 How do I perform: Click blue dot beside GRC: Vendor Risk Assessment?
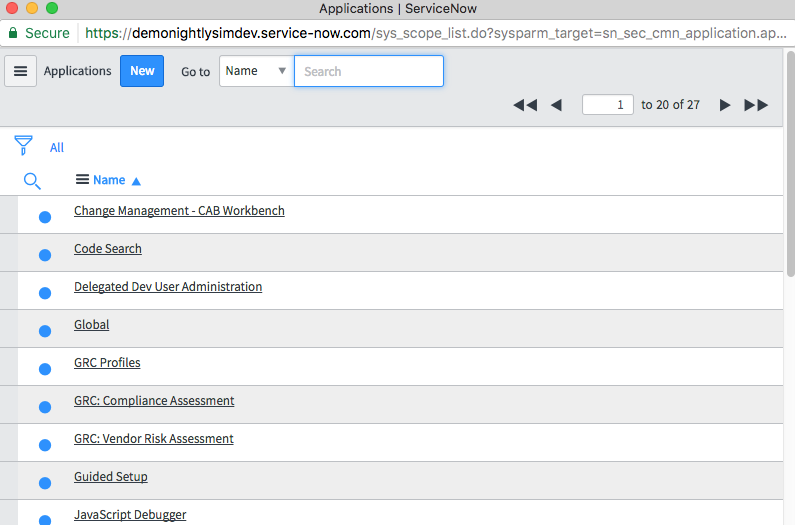pos(45,445)
